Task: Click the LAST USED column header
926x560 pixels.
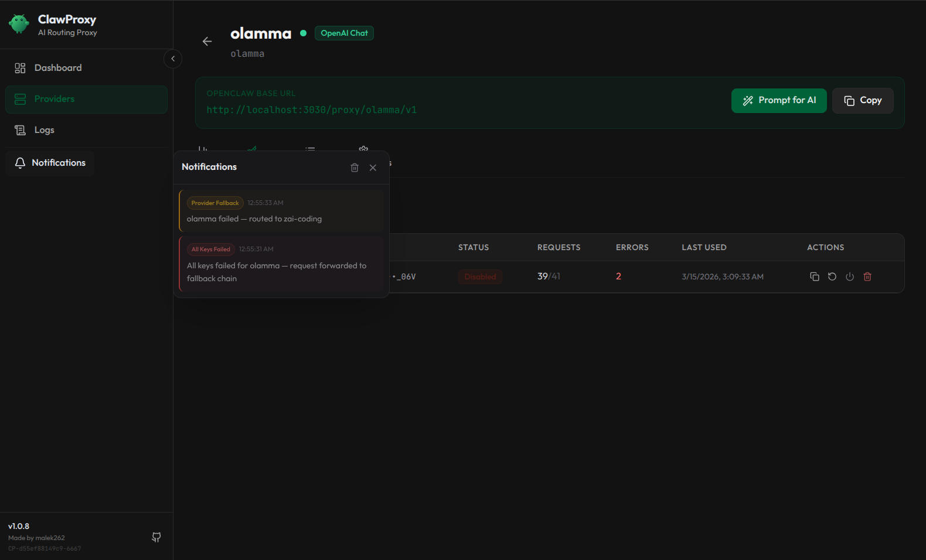Action: [x=704, y=248]
